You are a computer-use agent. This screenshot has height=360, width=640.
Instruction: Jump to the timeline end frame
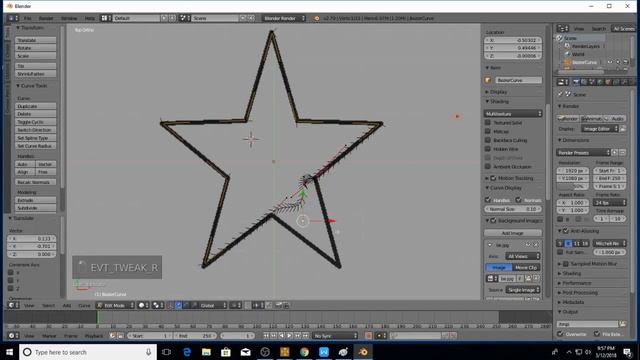pyautogui.click(x=306, y=336)
